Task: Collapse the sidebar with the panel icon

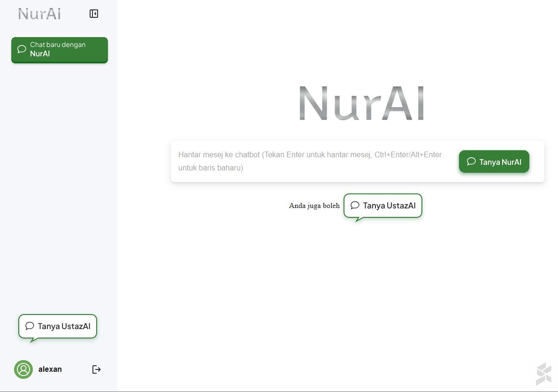Action: point(94,14)
